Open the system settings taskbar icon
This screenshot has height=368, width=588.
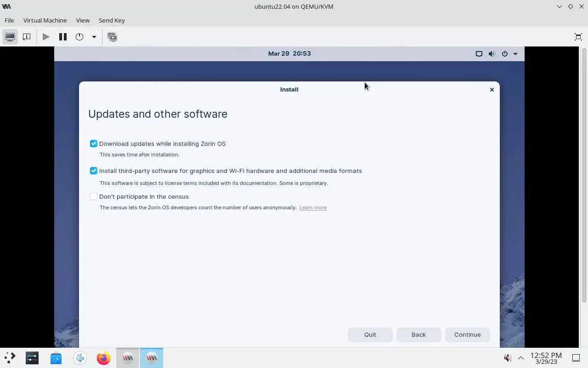pyautogui.click(x=32, y=358)
